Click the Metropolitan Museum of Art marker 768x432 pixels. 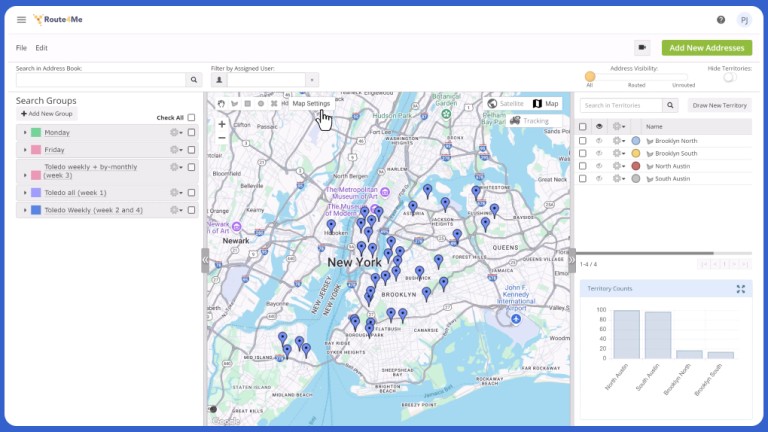tap(385, 192)
